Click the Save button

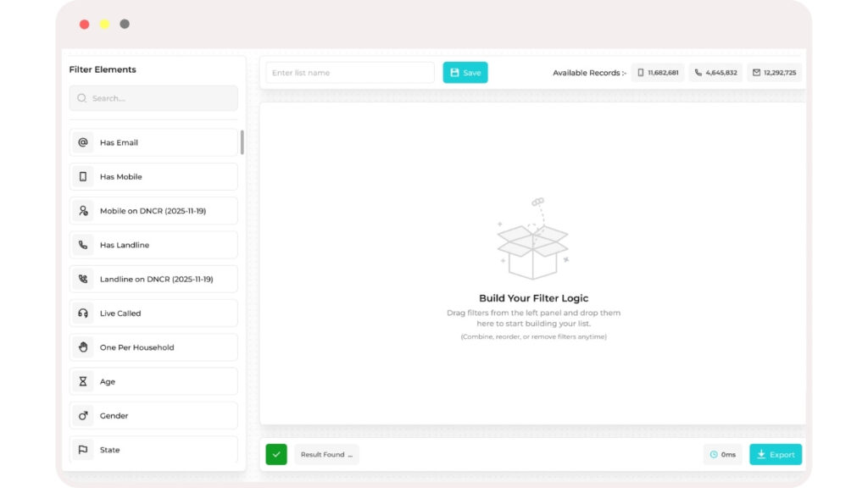[x=465, y=73]
